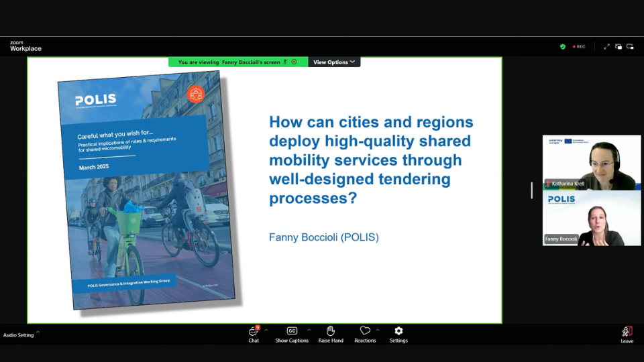Image resolution: width=644 pixels, height=362 pixels.
Task: Open the Chat panel
Action: [x=254, y=334]
